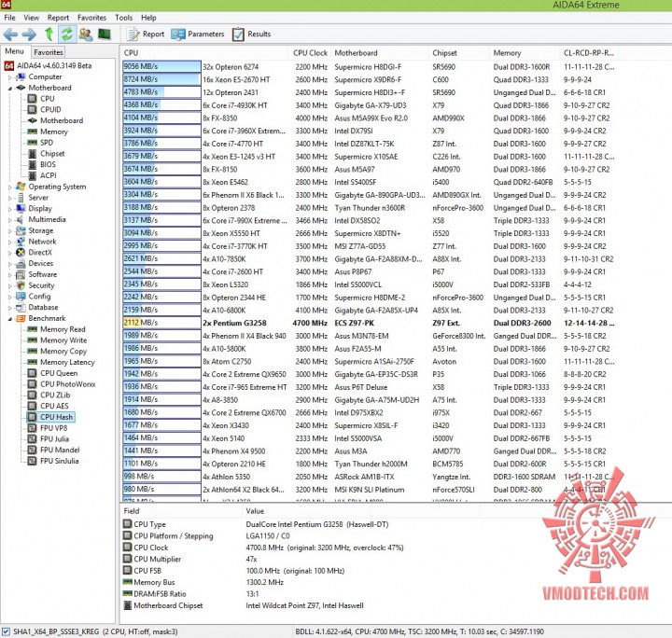Open the Help menu
Image resolution: width=672 pixels, height=638 pixels.
click(148, 18)
